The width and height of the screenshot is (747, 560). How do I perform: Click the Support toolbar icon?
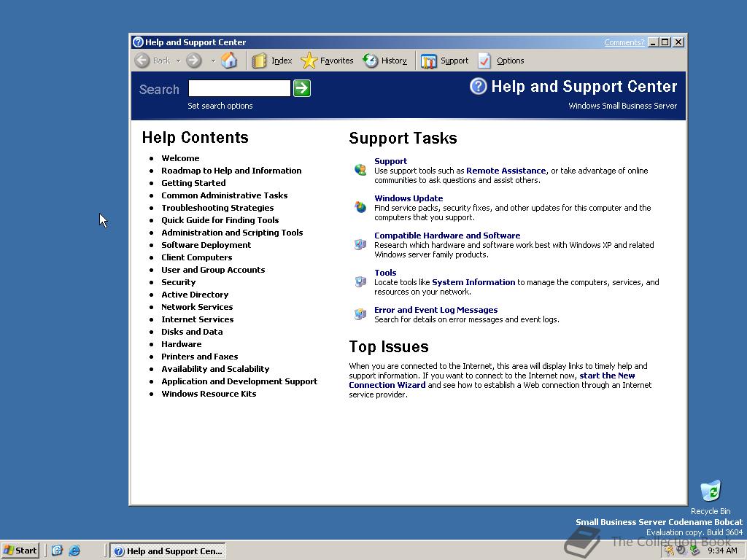[429, 61]
